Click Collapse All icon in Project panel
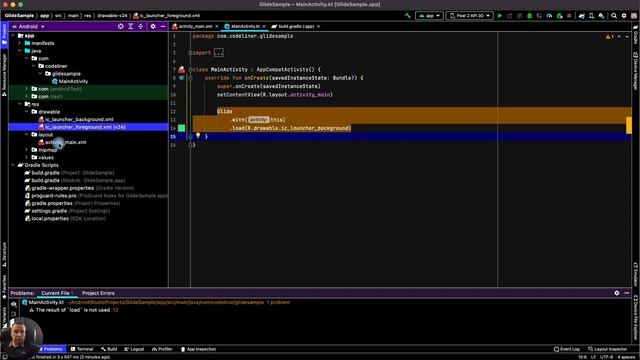Screen dimensions: 640x360 click(x=140, y=26)
